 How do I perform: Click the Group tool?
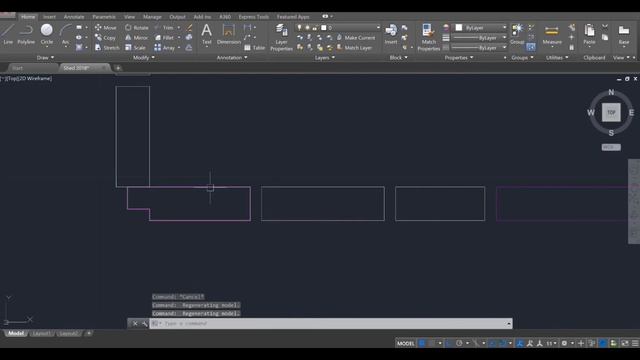coord(517,34)
